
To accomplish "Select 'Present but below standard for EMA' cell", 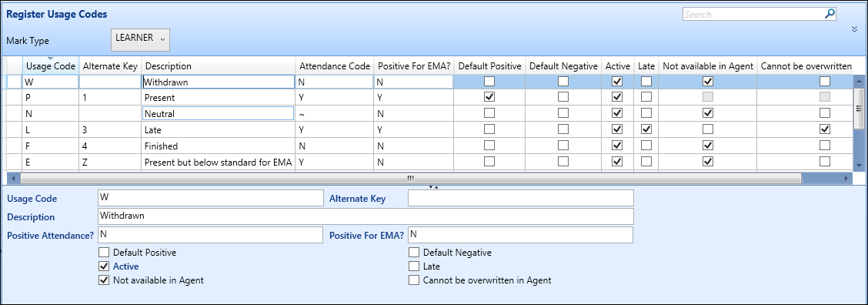I will click(x=218, y=162).
